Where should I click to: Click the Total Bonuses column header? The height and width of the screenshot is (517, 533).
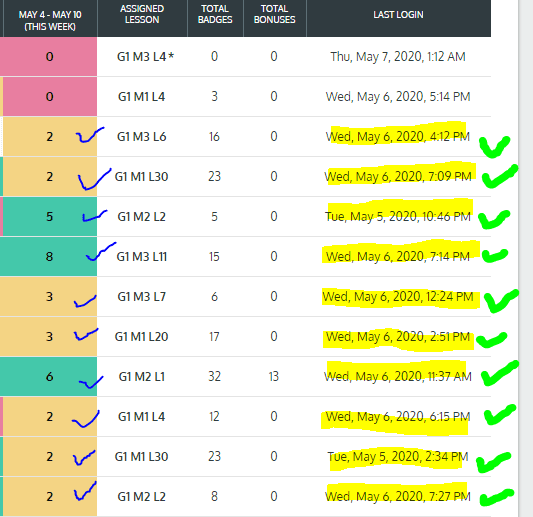275,15
